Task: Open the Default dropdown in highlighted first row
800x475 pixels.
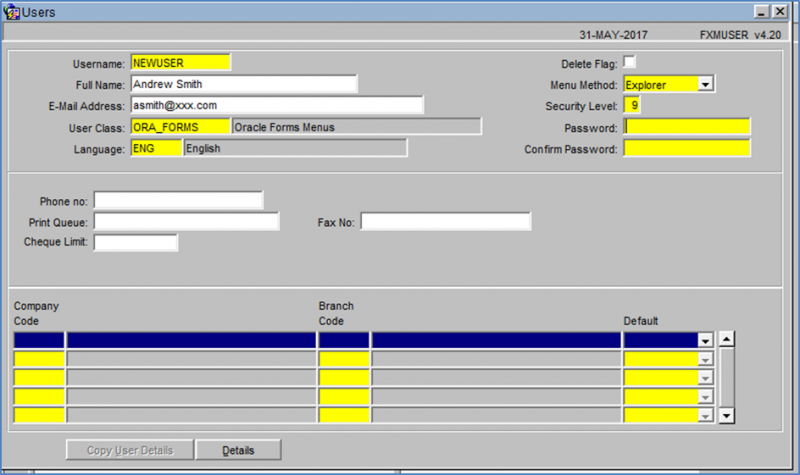Action: [x=705, y=340]
